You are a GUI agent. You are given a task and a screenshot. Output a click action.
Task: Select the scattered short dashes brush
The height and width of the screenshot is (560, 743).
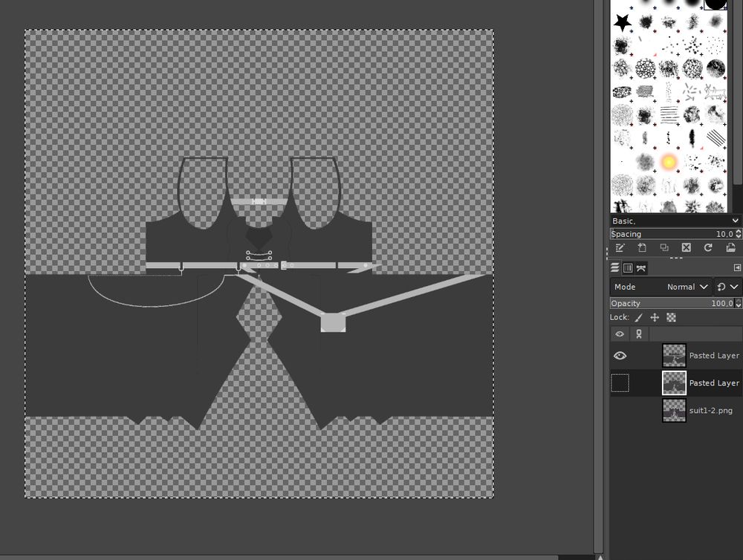pyautogui.click(x=692, y=92)
